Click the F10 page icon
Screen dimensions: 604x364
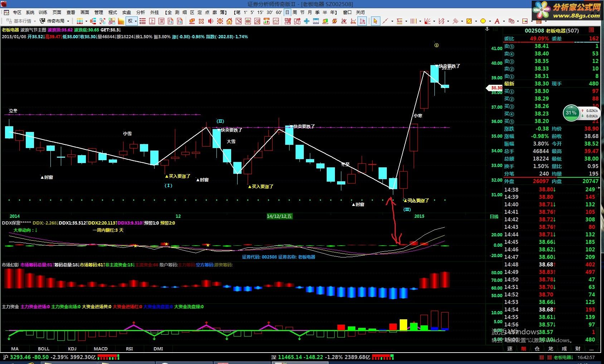[180, 21]
